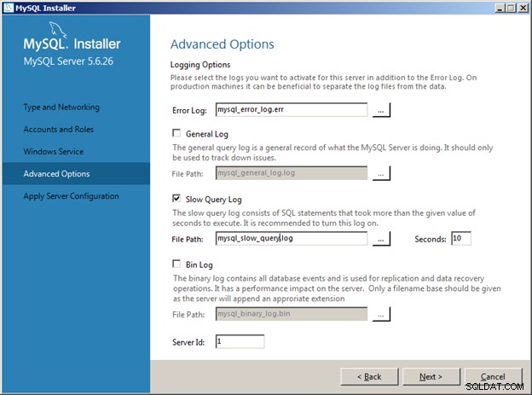Click the MySQL Installer title bar icon
Image resolution: width=532 pixels, height=395 pixels.
(9, 8)
